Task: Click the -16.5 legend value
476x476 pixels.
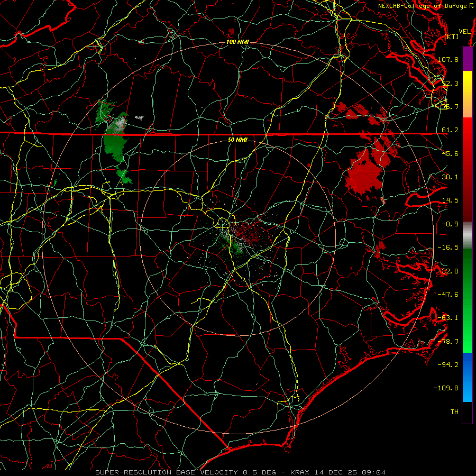Action: pos(448,248)
